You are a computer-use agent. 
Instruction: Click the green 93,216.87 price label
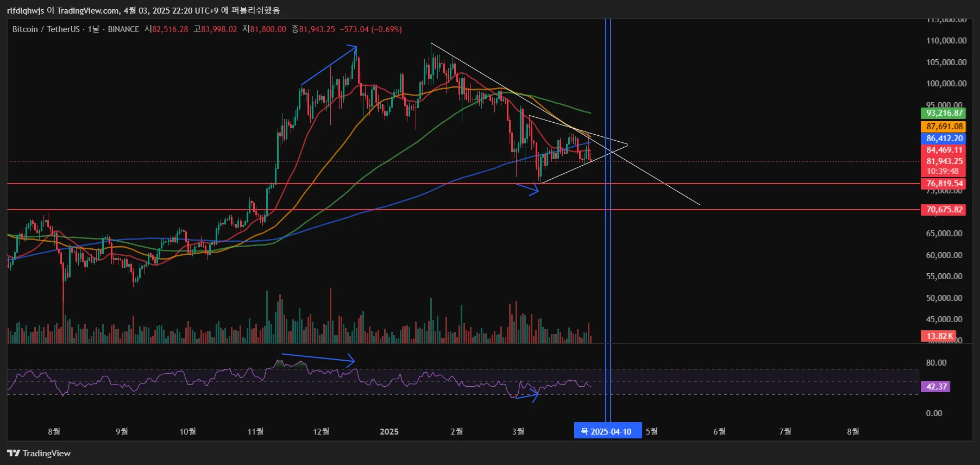[944, 113]
